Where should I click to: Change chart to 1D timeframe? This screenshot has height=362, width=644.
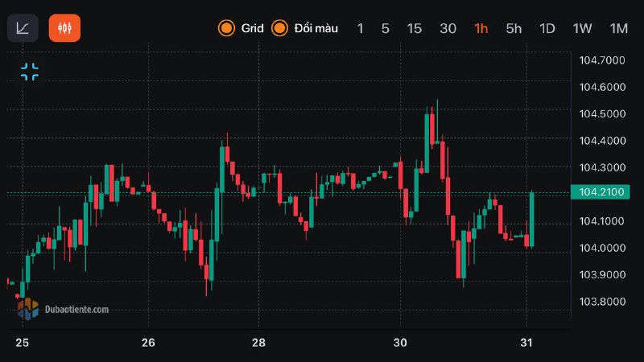click(547, 28)
